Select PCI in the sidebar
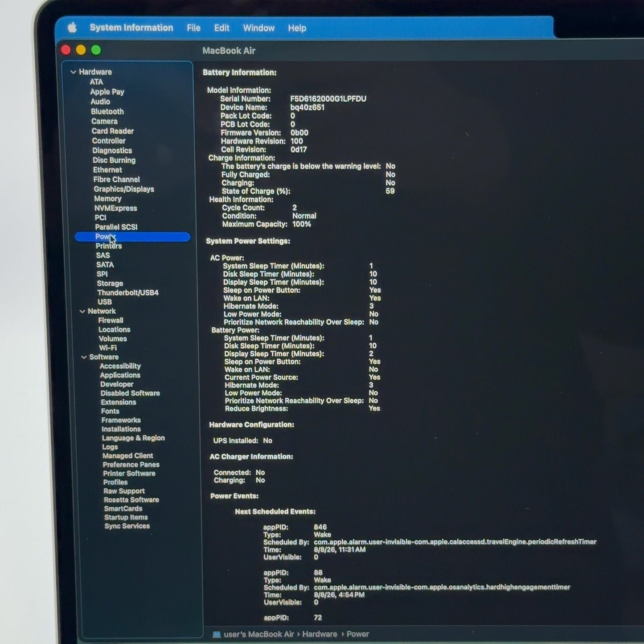644x644 pixels. tap(101, 217)
